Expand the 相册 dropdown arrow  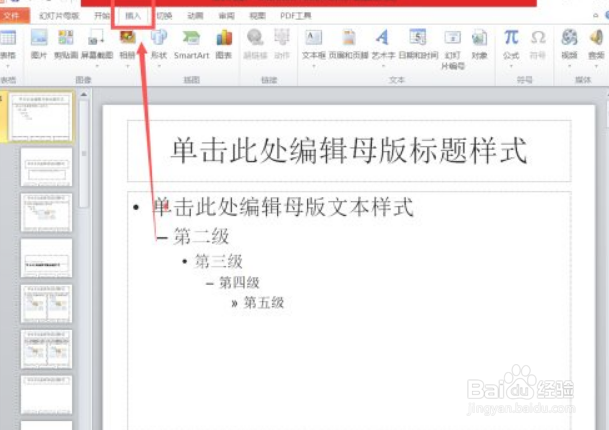[127, 66]
